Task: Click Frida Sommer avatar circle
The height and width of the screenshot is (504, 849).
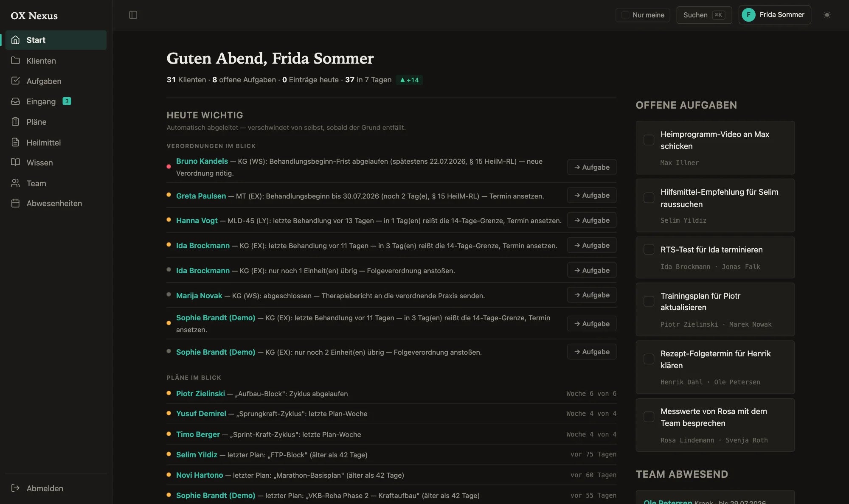Action: pos(748,15)
